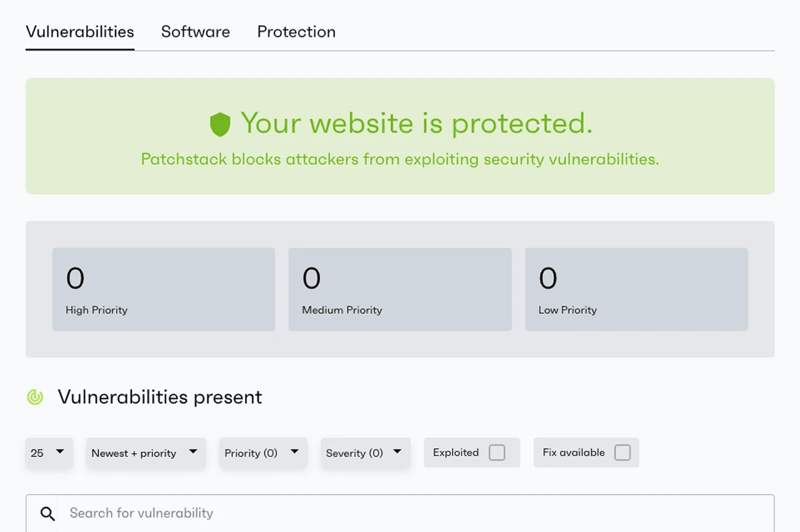This screenshot has height=532, width=800.
Task: Click the Your website is protected headline
Action: tap(416, 124)
